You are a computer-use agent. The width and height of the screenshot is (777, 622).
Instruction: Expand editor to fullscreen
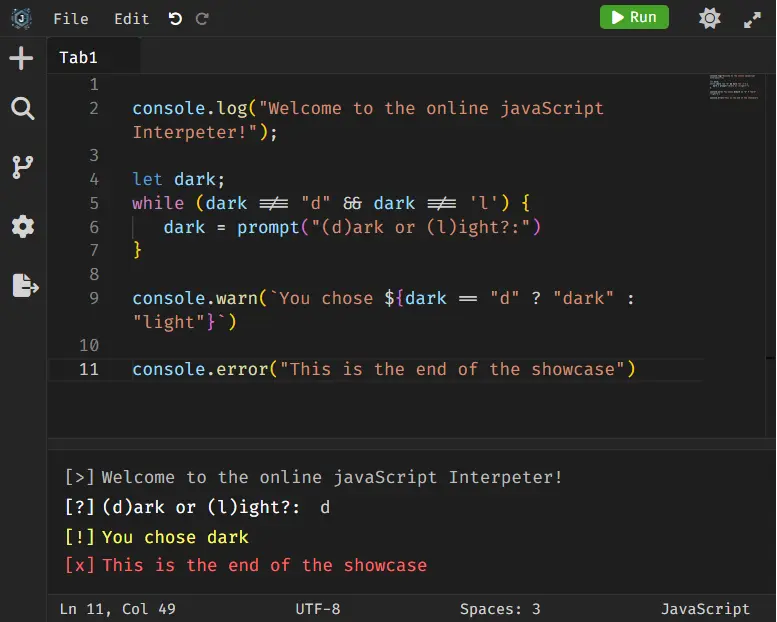752,20
